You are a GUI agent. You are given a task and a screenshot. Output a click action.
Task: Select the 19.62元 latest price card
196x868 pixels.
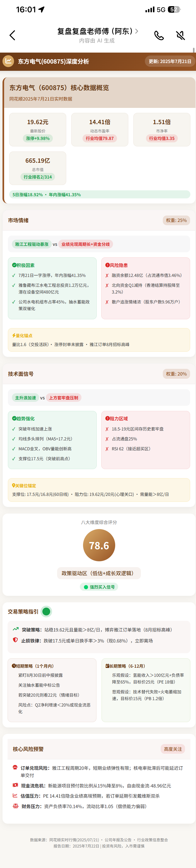[x=38, y=130]
